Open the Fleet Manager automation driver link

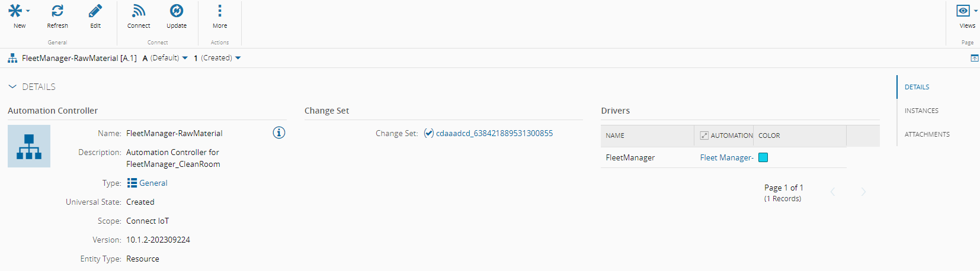[726, 157]
